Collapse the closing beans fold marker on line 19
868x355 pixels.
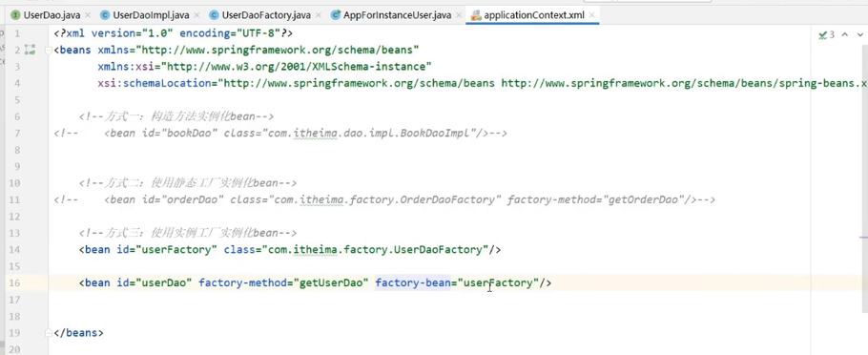click(48, 333)
